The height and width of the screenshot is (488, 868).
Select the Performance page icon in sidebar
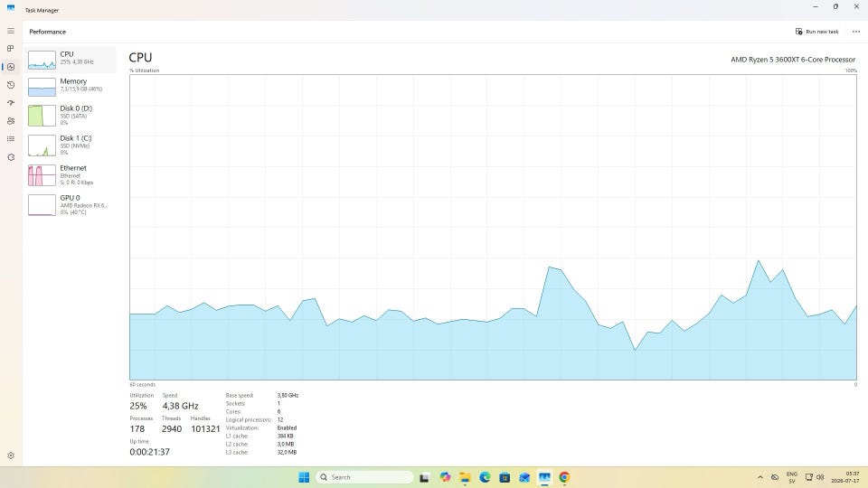click(11, 67)
